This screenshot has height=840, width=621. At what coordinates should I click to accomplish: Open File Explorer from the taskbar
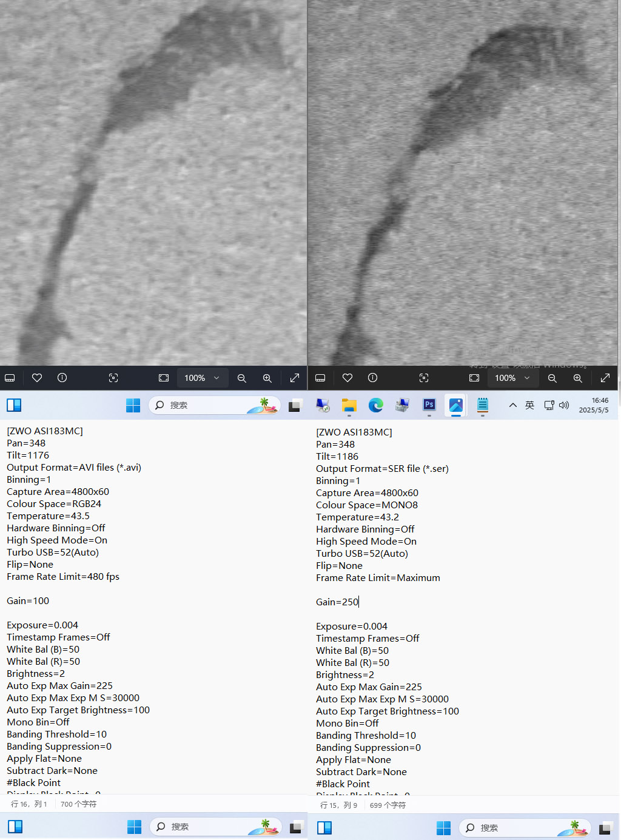click(349, 405)
